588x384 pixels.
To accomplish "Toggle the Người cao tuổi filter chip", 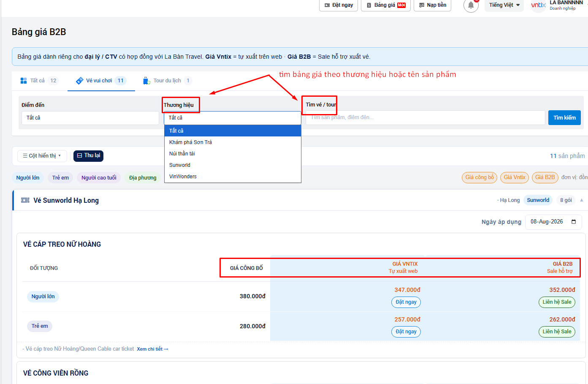I will pos(99,178).
